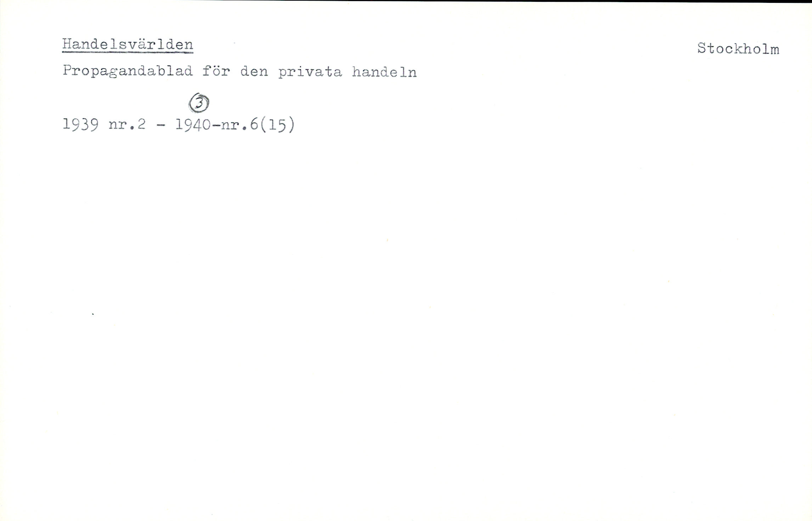Select the word Stockholm at top right
The height and width of the screenshot is (521, 812).
(x=738, y=48)
